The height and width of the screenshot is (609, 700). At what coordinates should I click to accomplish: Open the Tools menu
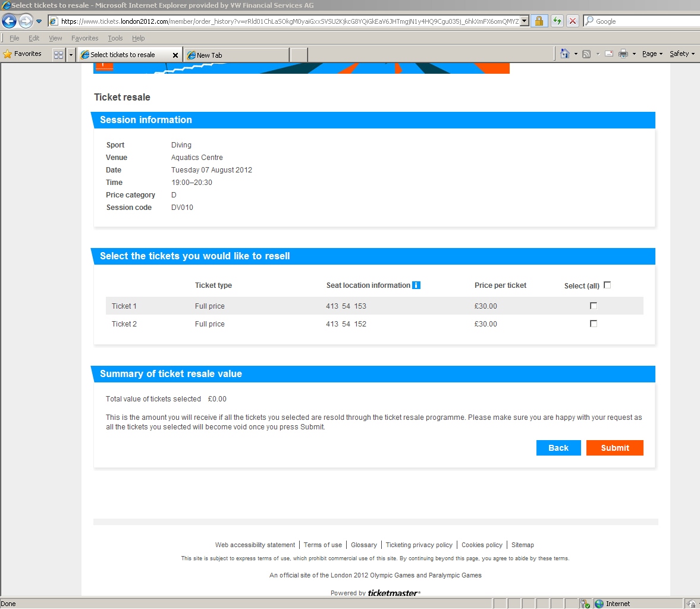pos(115,38)
